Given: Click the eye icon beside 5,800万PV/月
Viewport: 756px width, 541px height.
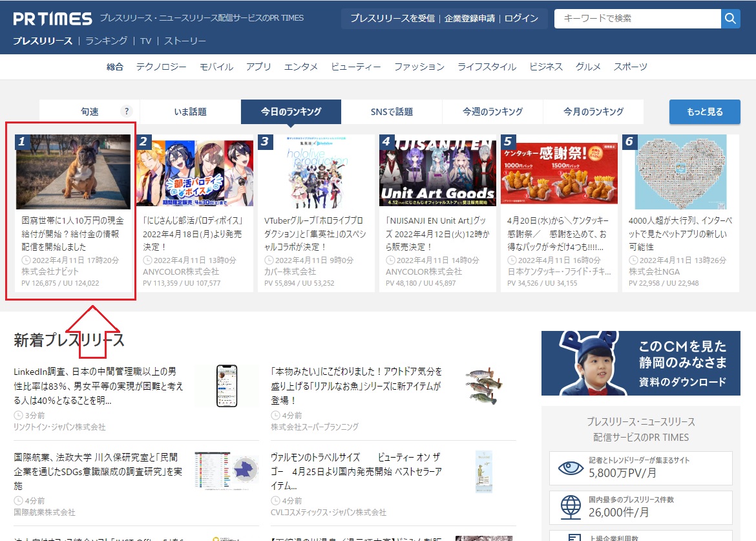Looking at the screenshot, I should [570, 467].
